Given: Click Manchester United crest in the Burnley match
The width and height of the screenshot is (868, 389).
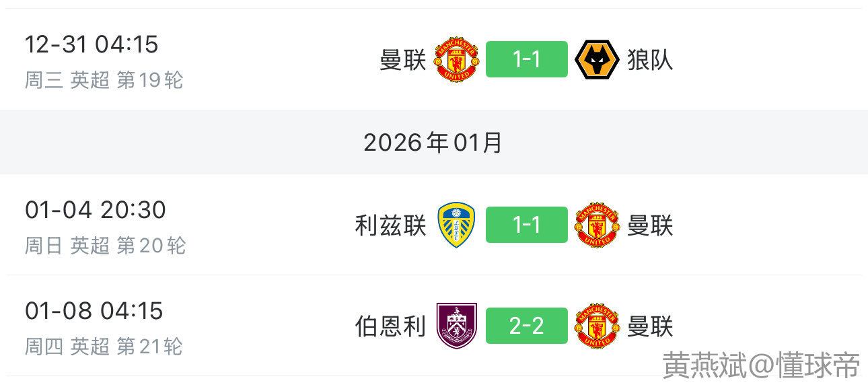Looking at the screenshot, I should click(x=597, y=326).
